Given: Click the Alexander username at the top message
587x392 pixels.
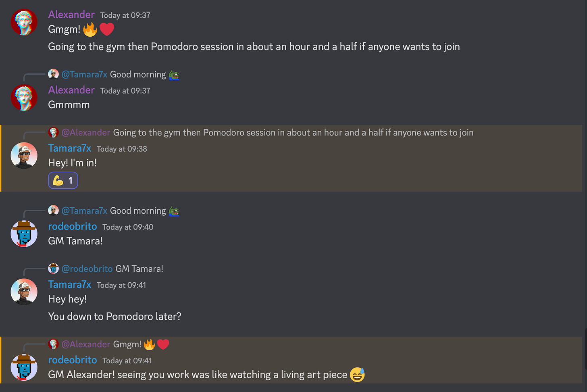Looking at the screenshot, I should [x=71, y=15].
